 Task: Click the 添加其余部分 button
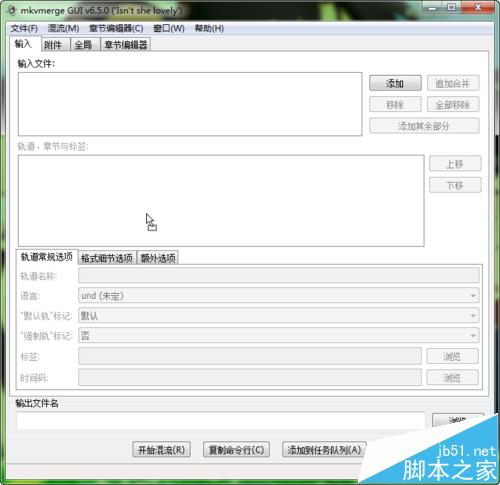click(x=424, y=126)
